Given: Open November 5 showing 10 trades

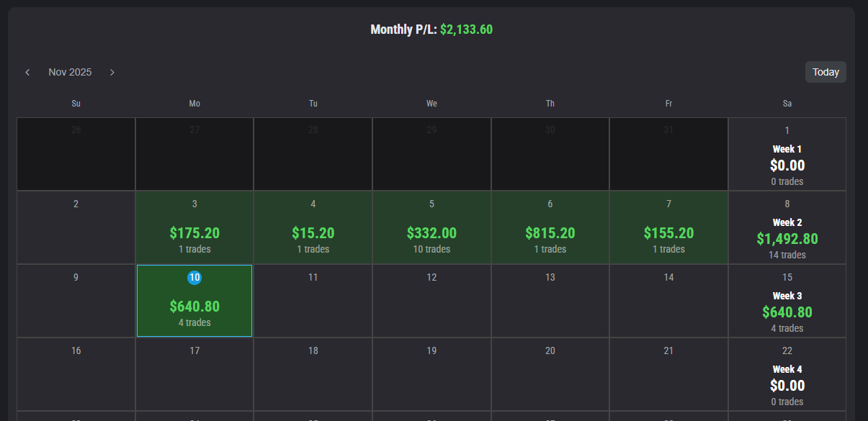Looking at the screenshot, I should 431,227.
